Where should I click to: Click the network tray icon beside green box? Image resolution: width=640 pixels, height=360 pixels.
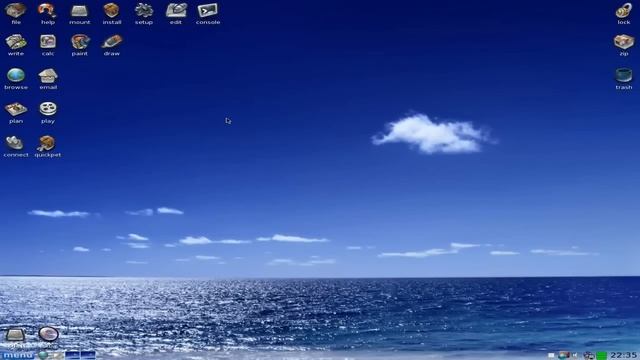tap(589, 356)
